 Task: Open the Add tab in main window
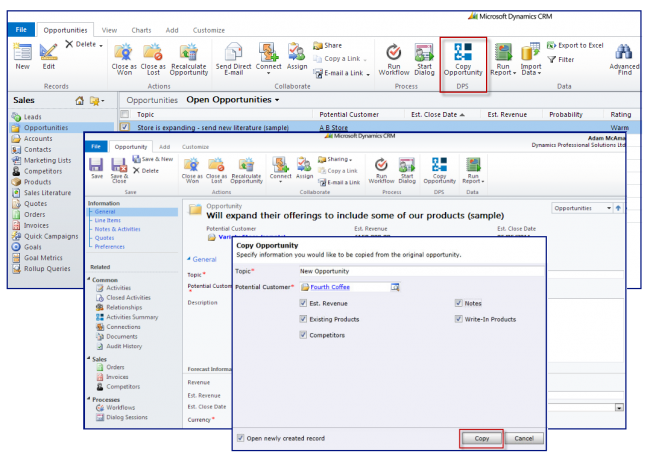[172, 30]
